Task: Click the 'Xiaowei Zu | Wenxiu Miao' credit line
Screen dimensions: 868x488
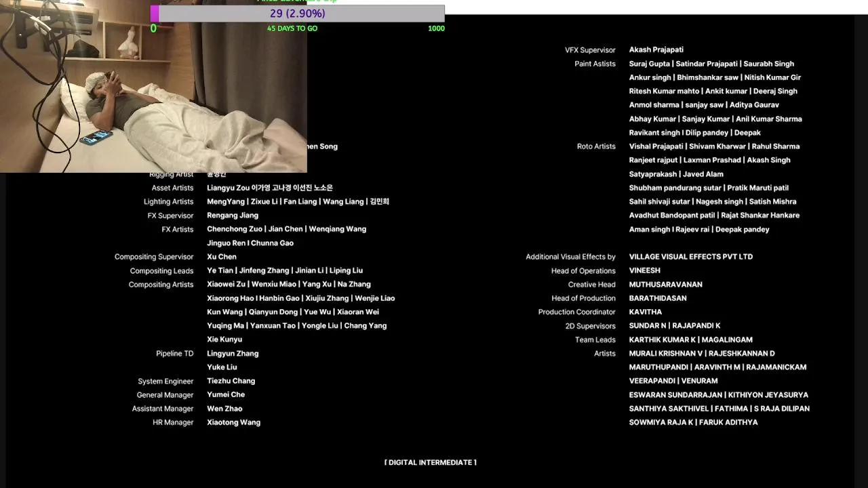Action: [289, 285]
